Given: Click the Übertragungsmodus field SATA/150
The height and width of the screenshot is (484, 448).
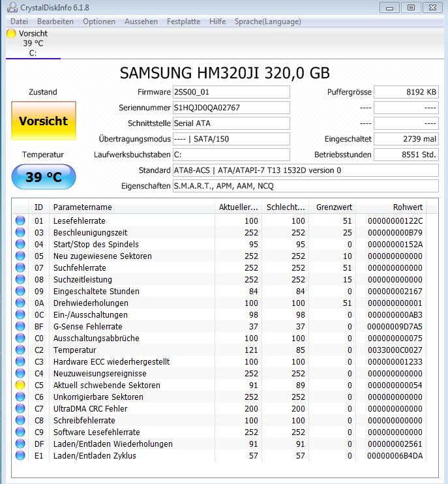Looking at the screenshot, I should (231, 139).
